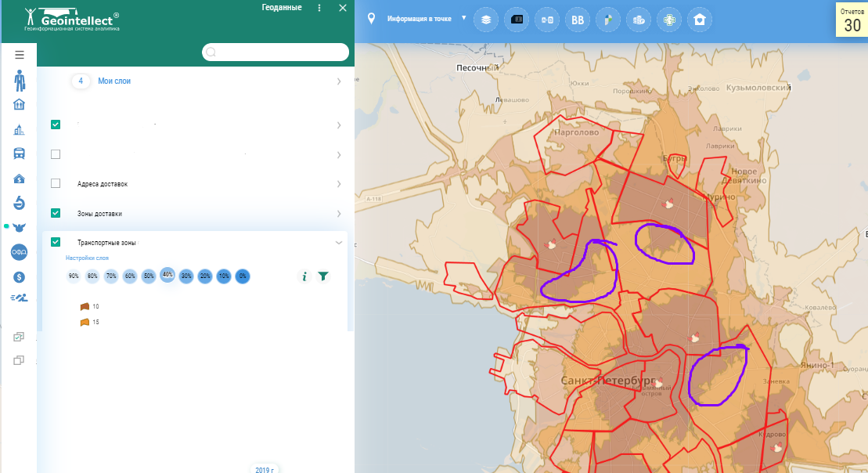Open the hamburger menu in left sidebar
868x473 pixels.
(20, 55)
